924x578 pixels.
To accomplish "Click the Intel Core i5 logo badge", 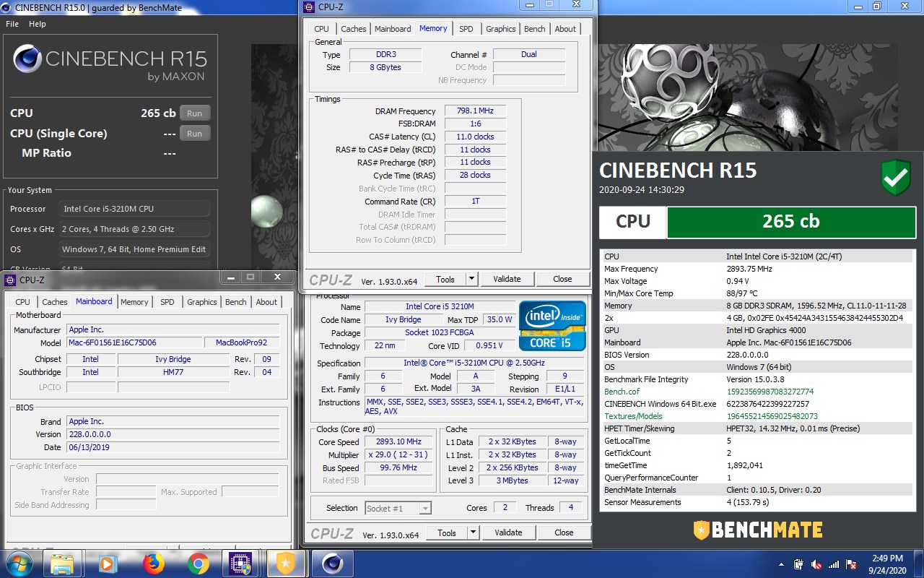I will (552, 325).
